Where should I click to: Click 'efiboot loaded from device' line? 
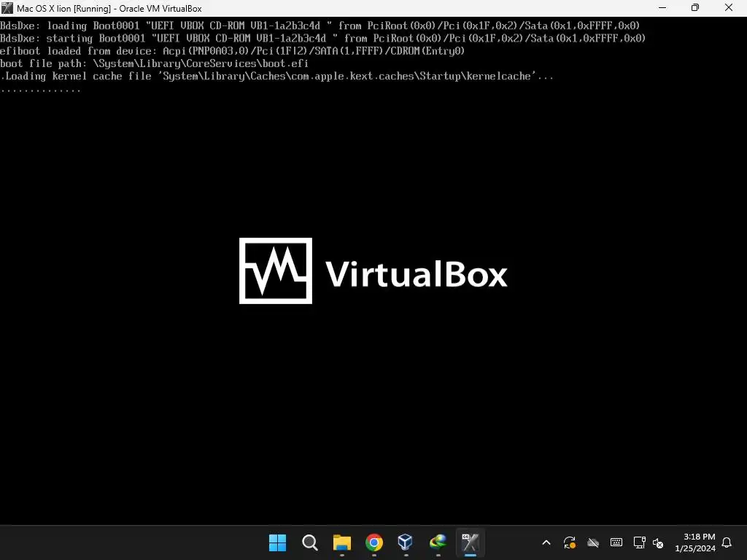[x=232, y=51]
